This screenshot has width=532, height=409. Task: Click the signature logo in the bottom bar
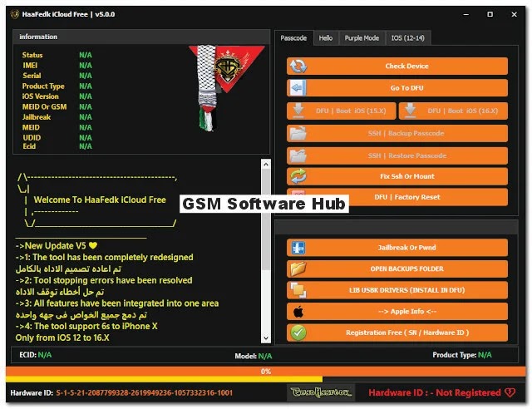(321, 392)
